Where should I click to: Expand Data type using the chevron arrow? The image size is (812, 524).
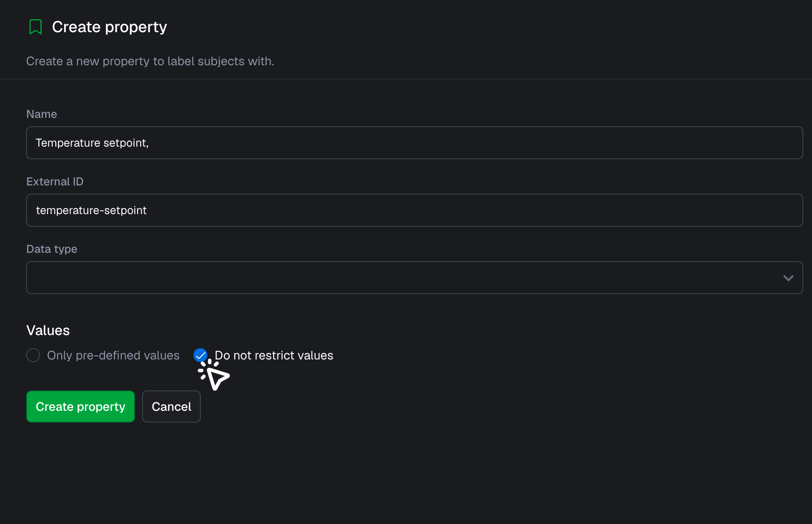pyautogui.click(x=788, y=278)
